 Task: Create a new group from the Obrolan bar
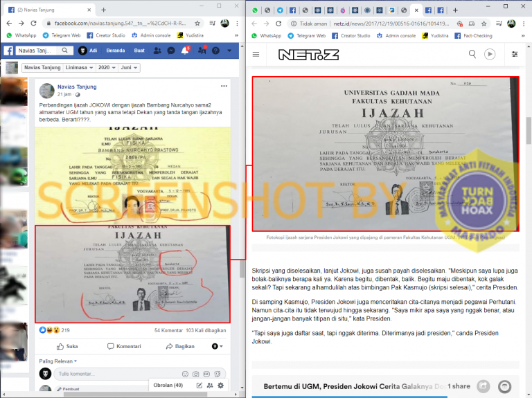click(210, 385)
